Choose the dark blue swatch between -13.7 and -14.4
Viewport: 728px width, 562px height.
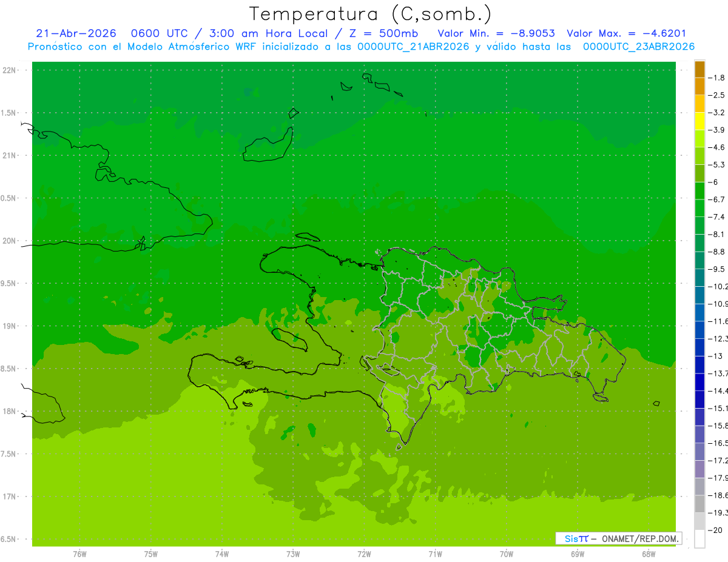699,382
